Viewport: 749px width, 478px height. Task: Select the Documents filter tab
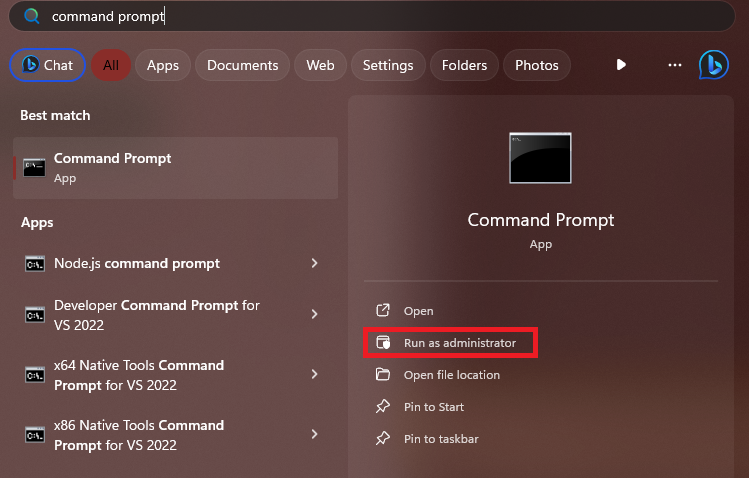[242, 65]
